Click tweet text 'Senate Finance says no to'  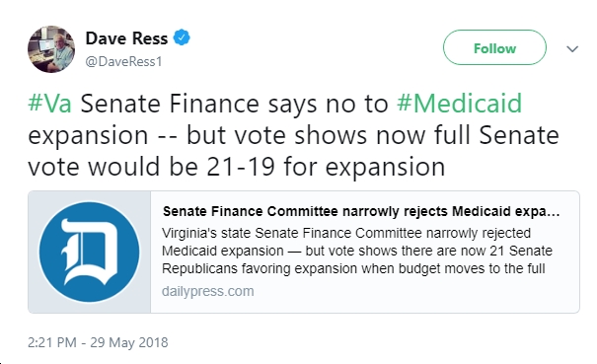[x=234, y=104]
